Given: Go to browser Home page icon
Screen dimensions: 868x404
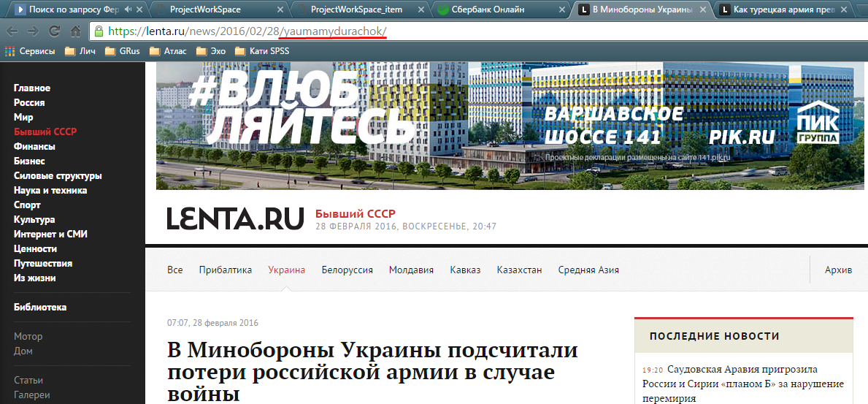Looking at the screenshot, I should pos(75,32).
